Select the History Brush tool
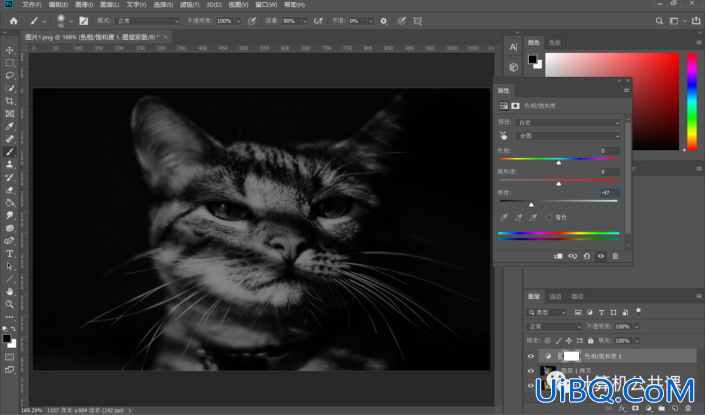 (9, 177)
